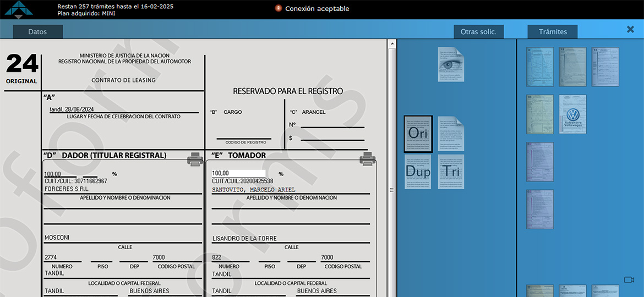Open the blank document icon beside Ori
This screenshot has width=644, height=297.
(x=451, y=134)
